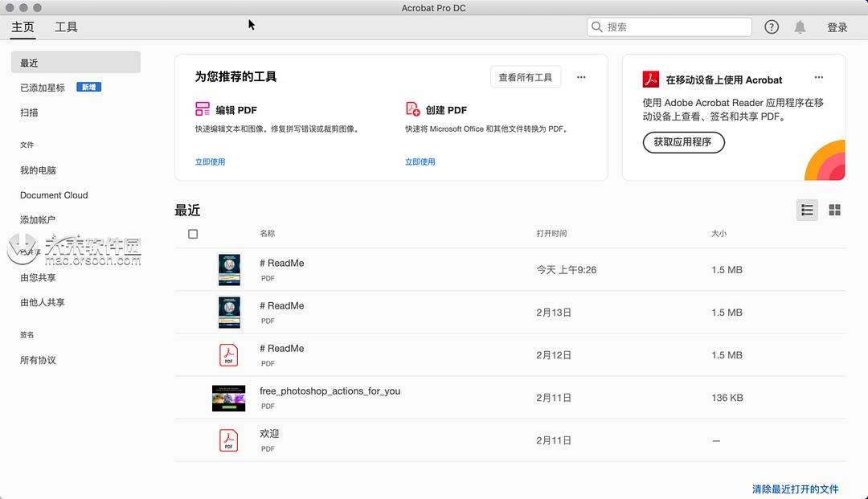Click the 创建 PDF tool icon

412,108
